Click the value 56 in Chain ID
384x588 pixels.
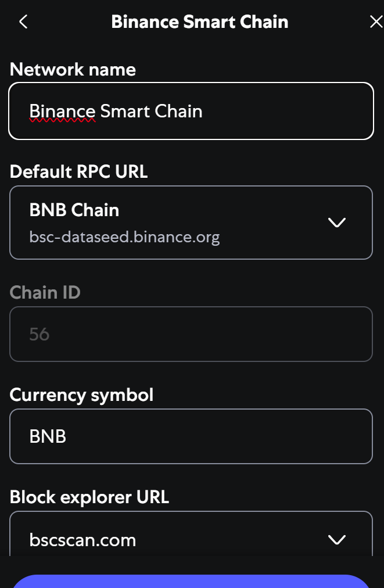40,334
